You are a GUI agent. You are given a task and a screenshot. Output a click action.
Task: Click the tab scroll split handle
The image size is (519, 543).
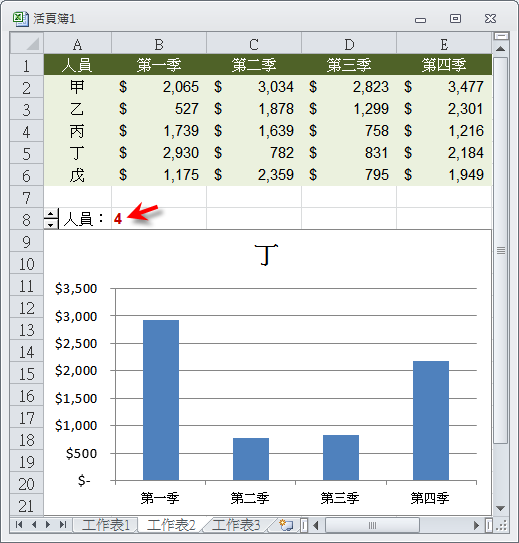(303, 526)
